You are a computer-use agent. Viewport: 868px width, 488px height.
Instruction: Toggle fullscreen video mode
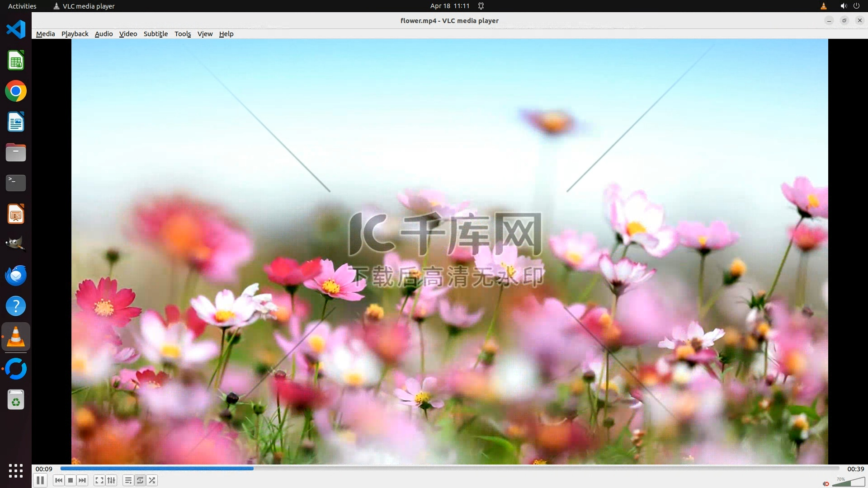[x=99, y=480]
